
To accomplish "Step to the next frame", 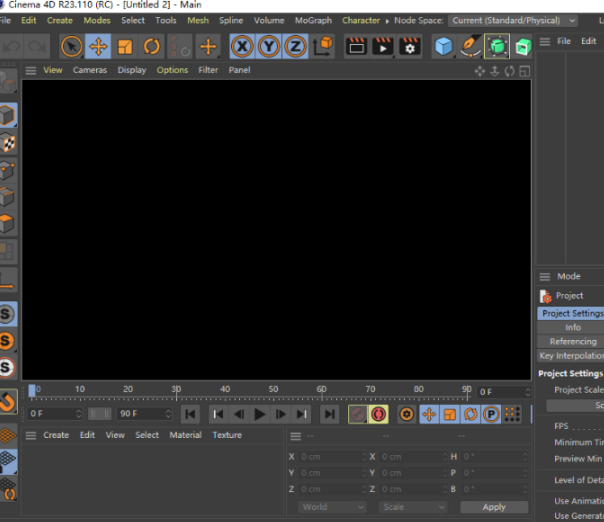I will click(280, 414).
